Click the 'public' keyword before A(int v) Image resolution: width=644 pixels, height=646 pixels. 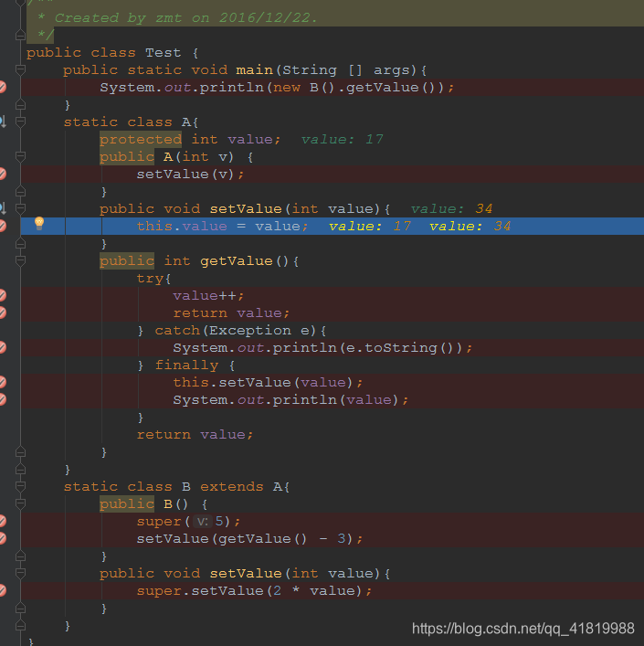point(127,156)
